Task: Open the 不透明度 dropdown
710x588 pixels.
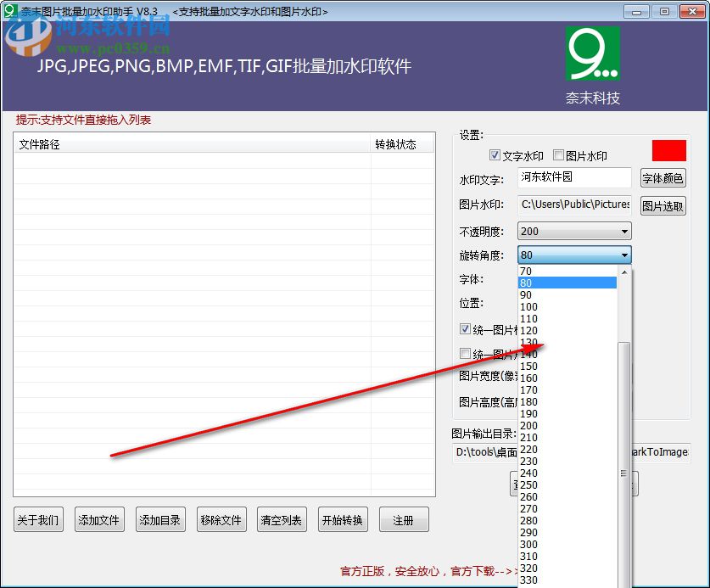Action: 623,230
